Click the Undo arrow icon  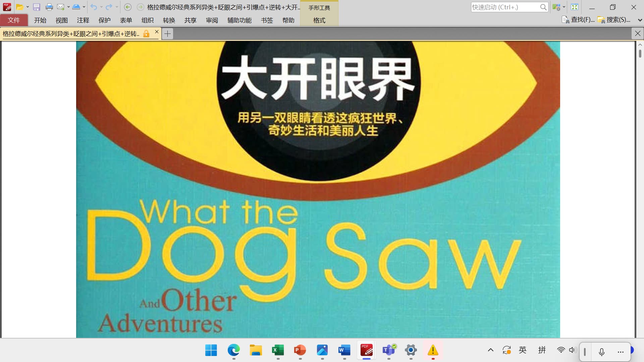(94, 7)
